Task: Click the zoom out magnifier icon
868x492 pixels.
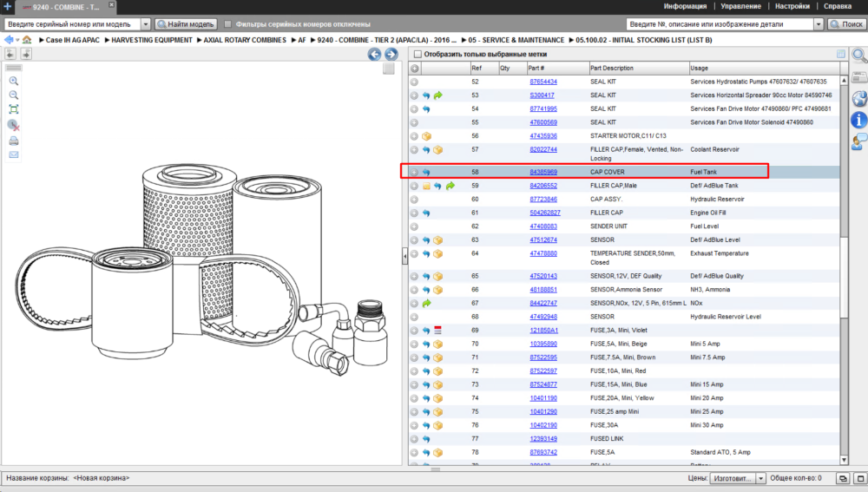Action: coord(14,95)
